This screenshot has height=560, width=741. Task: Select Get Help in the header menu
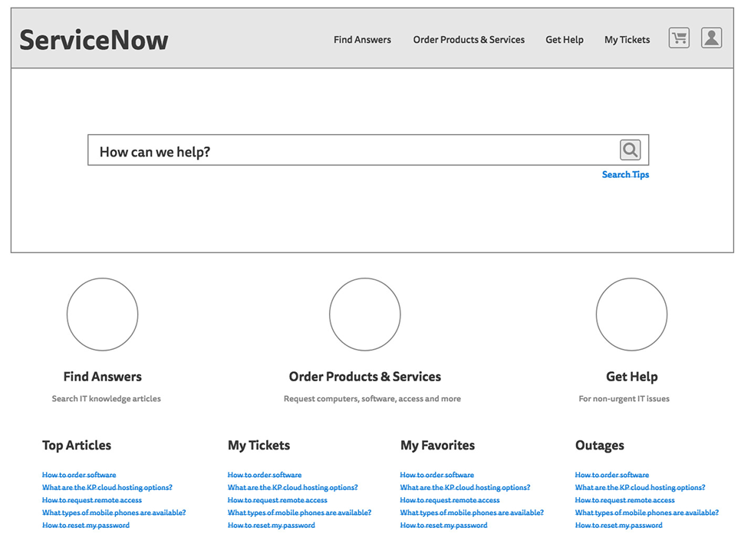(564, 40)
